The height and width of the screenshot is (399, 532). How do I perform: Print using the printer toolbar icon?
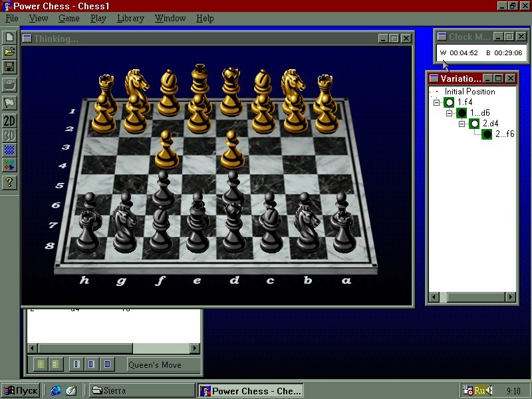pyautogui.click(x=9, y=84)
